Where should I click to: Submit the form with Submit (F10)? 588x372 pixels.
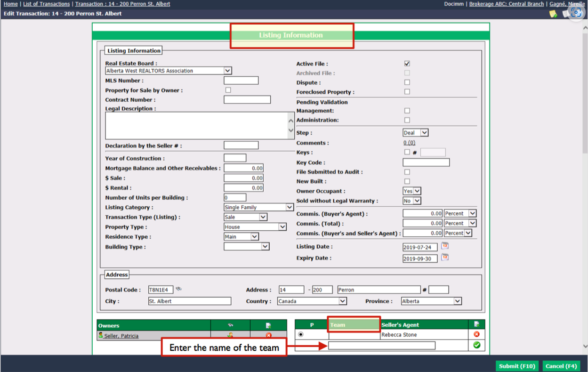click(x=517, y=366)
